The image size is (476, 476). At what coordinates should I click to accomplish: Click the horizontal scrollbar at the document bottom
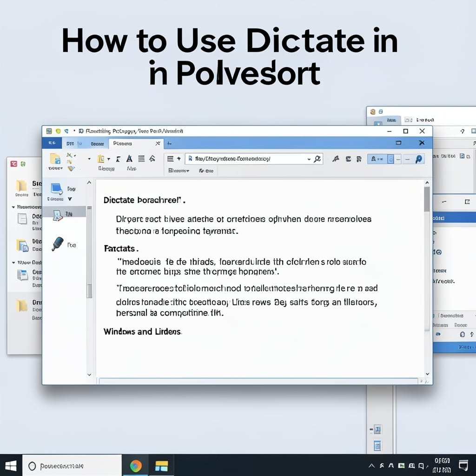coord(258,381)
